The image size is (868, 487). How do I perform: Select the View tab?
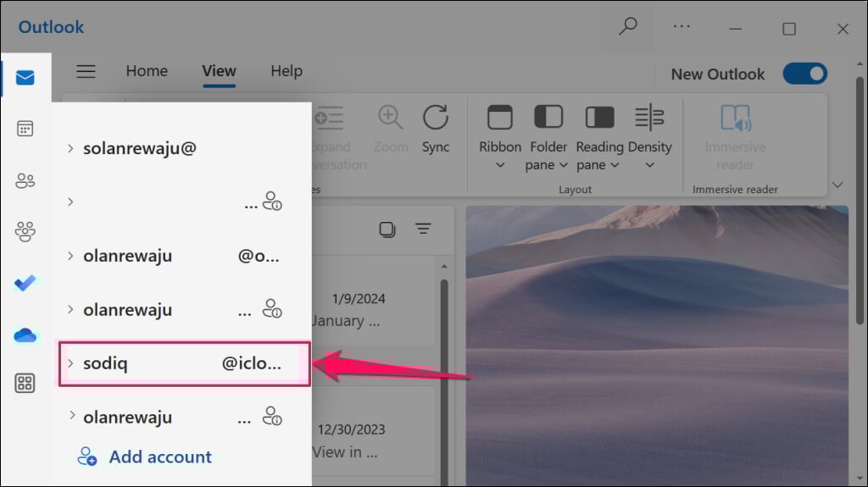click(x=220, y=71)
